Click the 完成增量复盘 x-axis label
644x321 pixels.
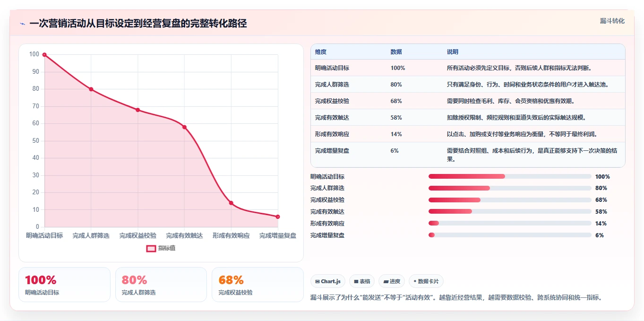[x=278, y=235]
